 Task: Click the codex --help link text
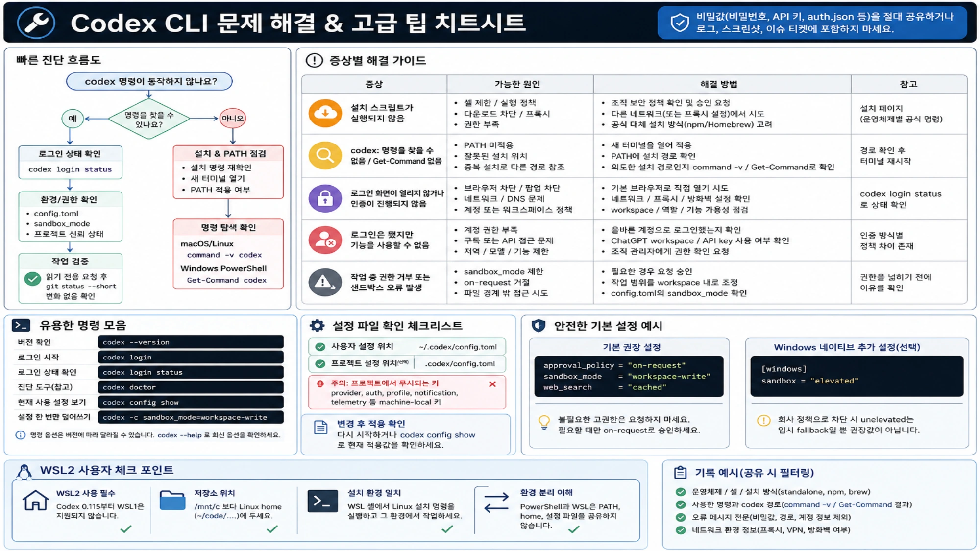tap(179, 435)
